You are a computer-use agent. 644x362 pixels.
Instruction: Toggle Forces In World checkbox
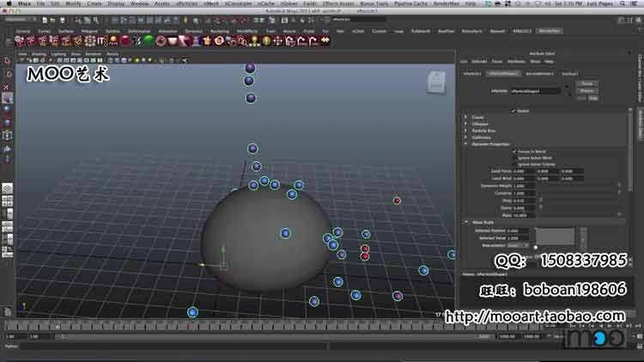513,152
